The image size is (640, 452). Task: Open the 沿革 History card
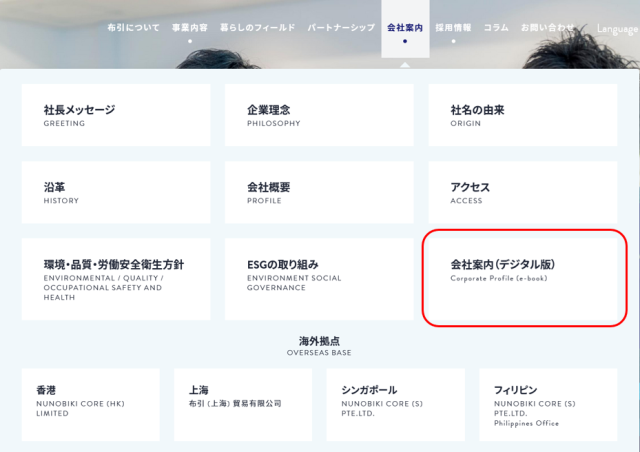click(x=116, y=192)
